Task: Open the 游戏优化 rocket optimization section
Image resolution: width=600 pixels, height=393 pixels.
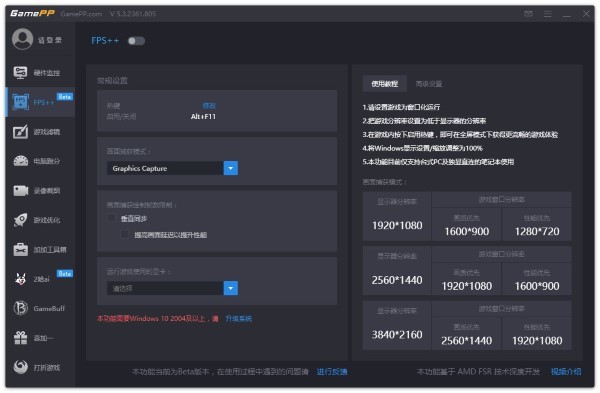Action: pyautogui.click(x=40, y=220)
